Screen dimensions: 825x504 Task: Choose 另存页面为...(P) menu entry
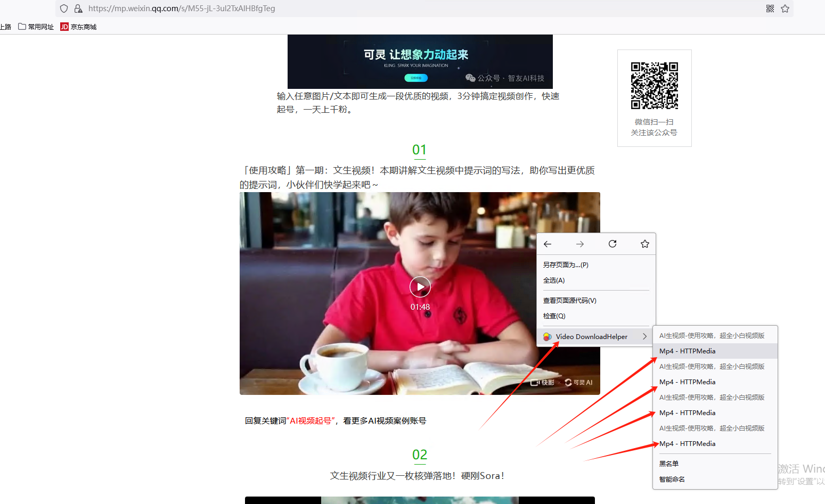click(x=596, y=265)
